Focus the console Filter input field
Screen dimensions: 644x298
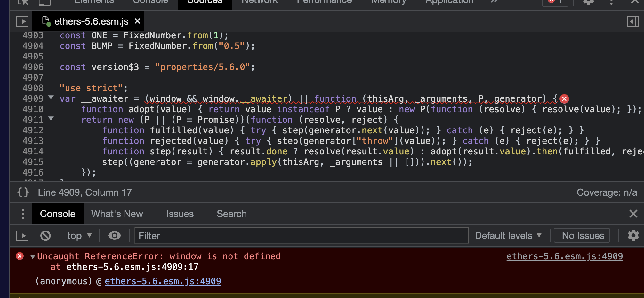[x=302, y=236]
